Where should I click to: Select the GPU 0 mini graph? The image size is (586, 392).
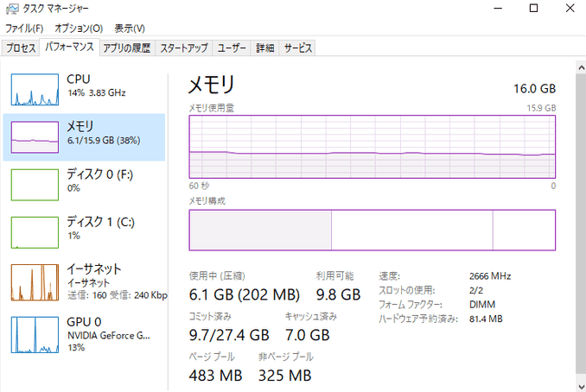tap(35, 334)
